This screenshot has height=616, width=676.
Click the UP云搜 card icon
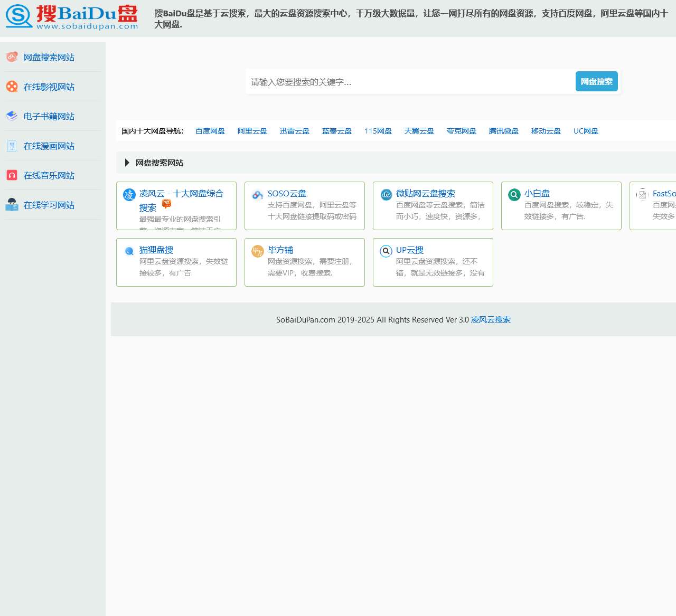[x=386, y=251]
